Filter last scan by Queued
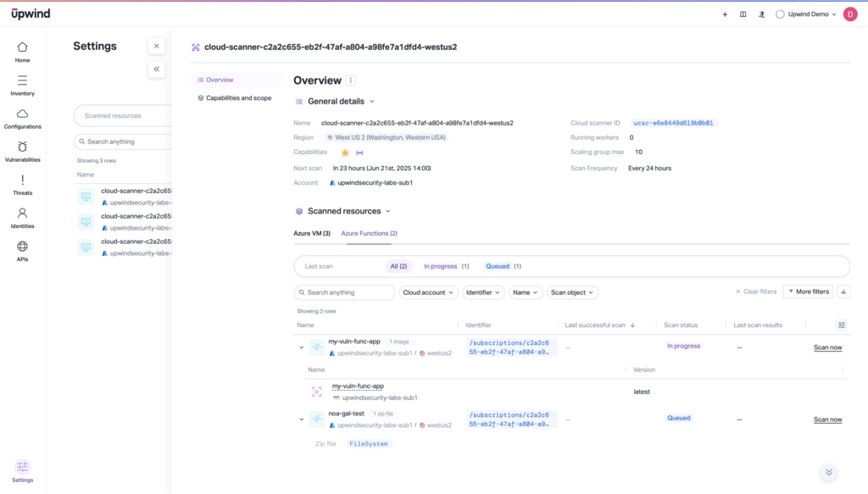Image resolution: width=868 pixels, height=494 pixels. [x=504, y=266]
